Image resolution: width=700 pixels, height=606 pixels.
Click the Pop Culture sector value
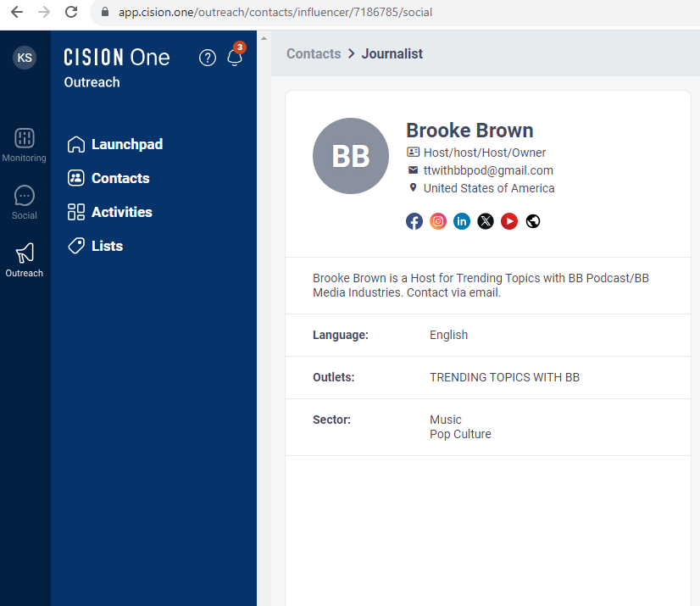coord(460,434)
